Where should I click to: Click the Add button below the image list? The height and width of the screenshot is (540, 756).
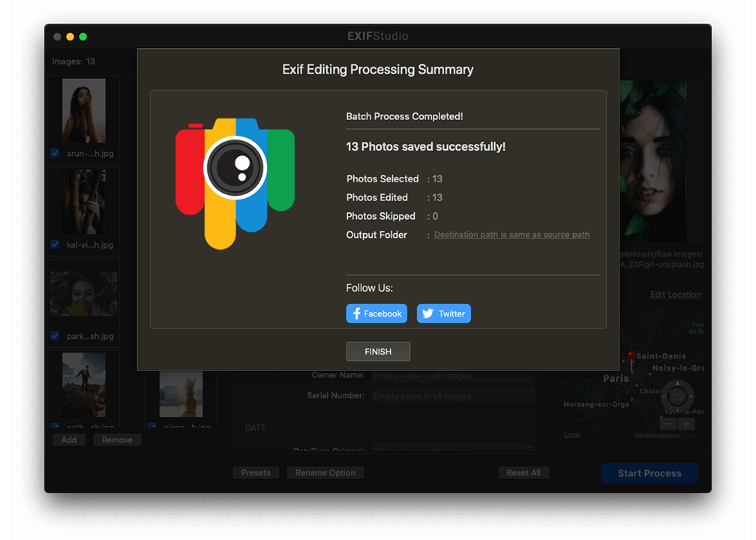(x=69, y=439)
